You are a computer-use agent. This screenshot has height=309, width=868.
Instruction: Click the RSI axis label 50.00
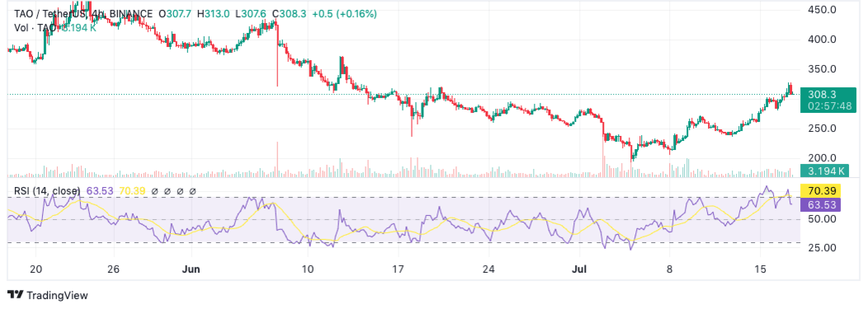tap(822, 219)
